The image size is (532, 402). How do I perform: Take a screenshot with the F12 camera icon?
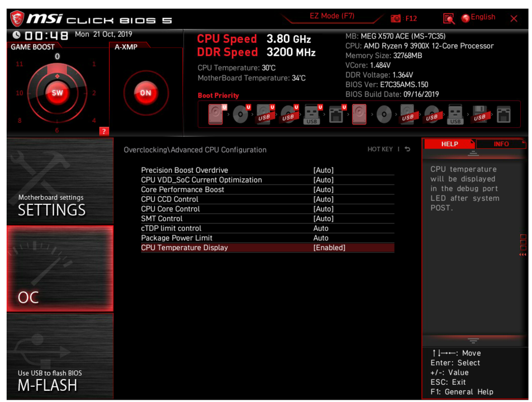coord(396,18)
